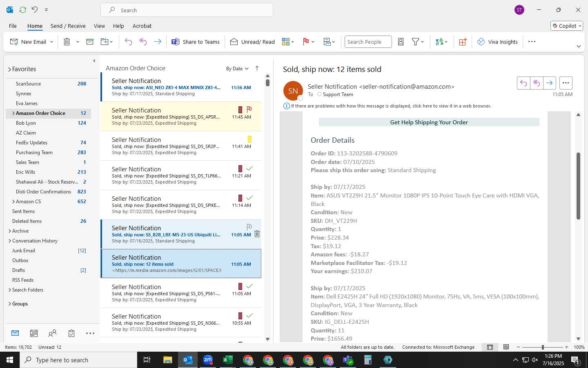This screenshot has height=368, width=588.
Task: Expand Search Folders
Action: (x=10, y=290)
